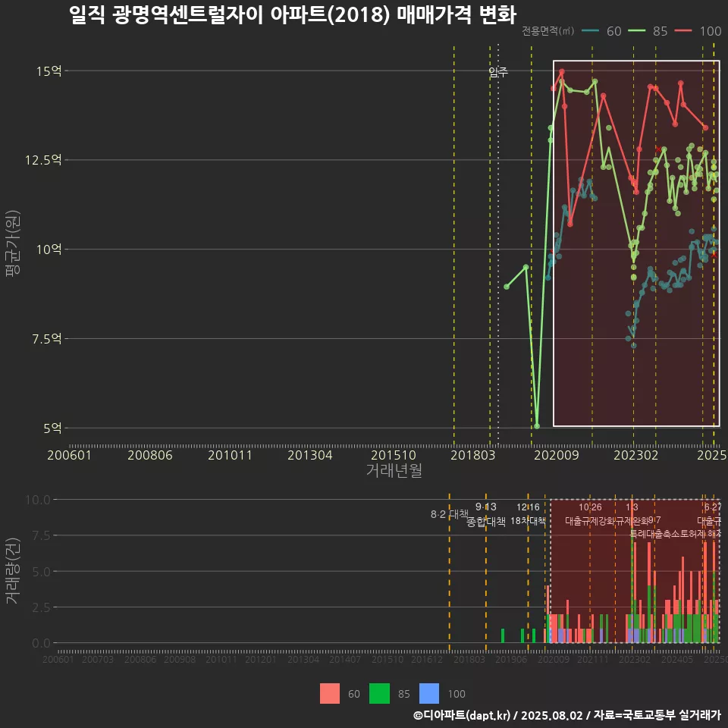Click the 거래년월 x-axis title
Viewport: 728px width, 728px height.
[394, 470]
